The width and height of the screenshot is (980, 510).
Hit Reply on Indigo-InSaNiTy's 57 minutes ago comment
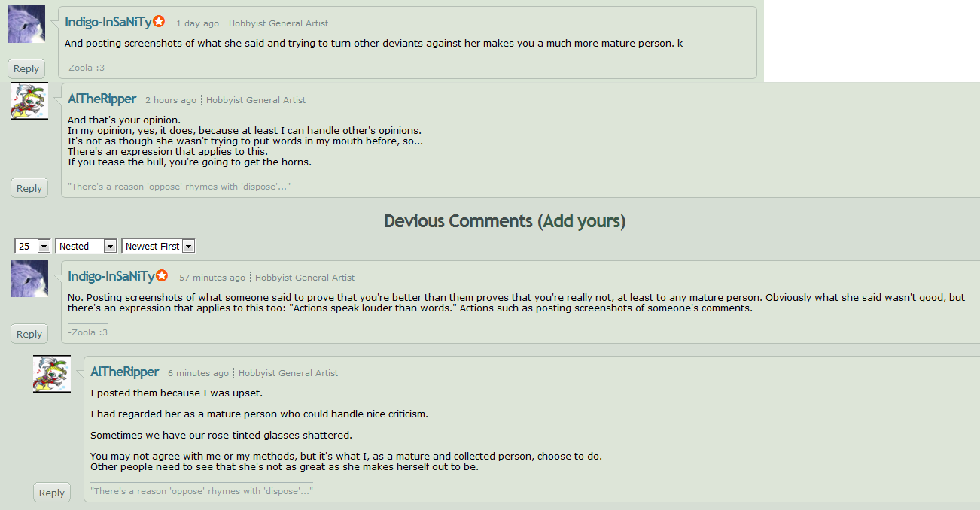tap(29, 334)
